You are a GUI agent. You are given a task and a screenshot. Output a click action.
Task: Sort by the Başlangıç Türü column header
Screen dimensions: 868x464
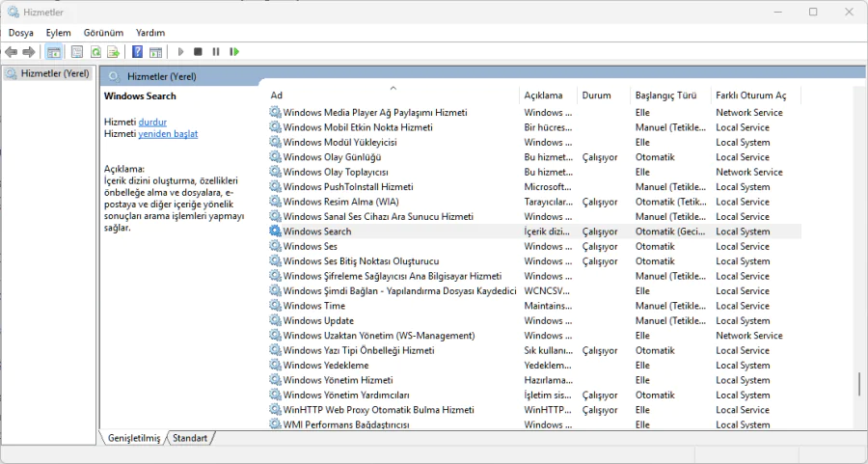670,96
